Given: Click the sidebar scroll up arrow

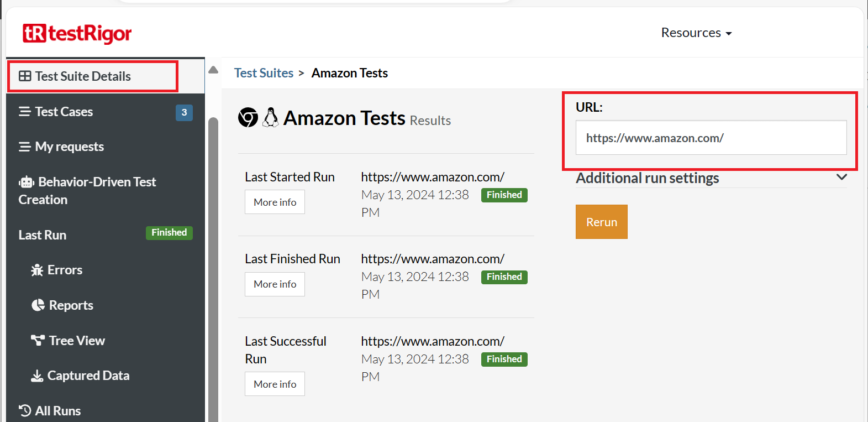Looking at the screenshot, I should (x=213, y=70).
